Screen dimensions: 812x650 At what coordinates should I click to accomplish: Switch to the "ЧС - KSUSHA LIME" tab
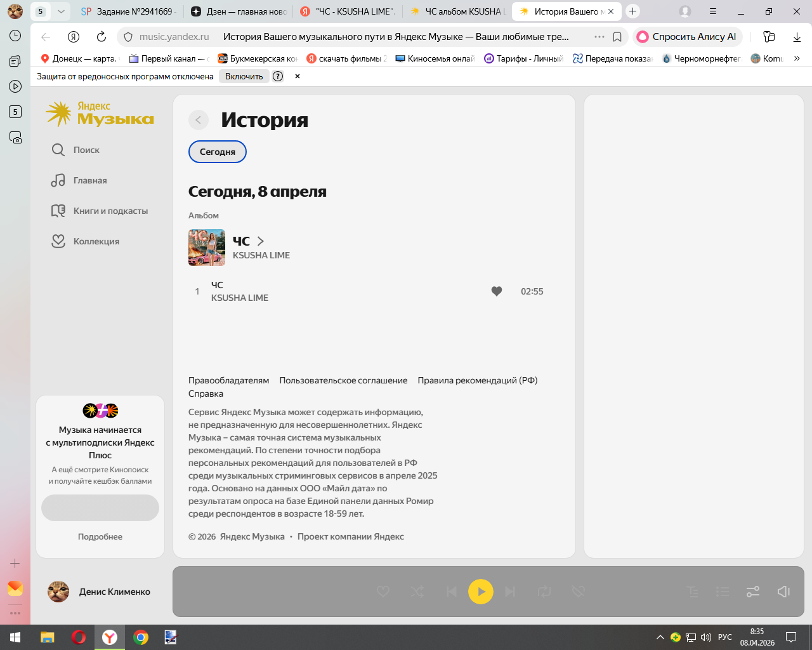click(x=348, y=11)
